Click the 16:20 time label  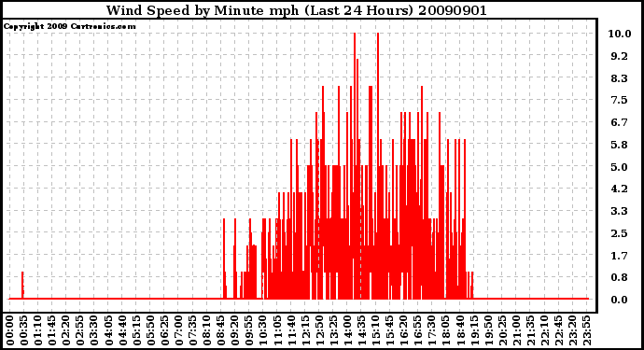pos(404,330)
